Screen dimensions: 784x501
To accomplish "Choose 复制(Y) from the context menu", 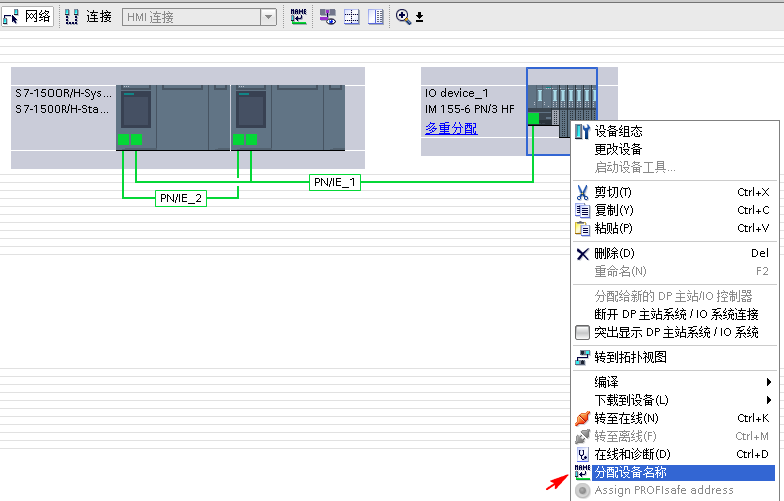I will click(675, 210).
